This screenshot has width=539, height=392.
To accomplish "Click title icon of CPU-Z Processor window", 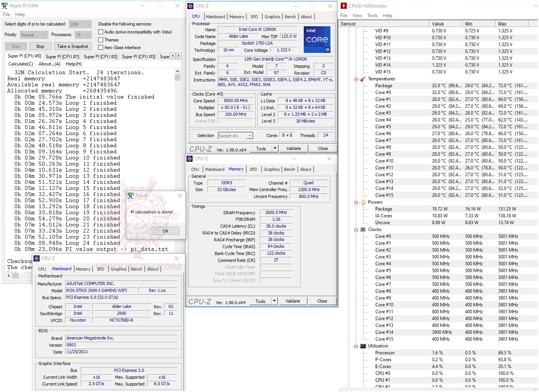I will point(190,6).
